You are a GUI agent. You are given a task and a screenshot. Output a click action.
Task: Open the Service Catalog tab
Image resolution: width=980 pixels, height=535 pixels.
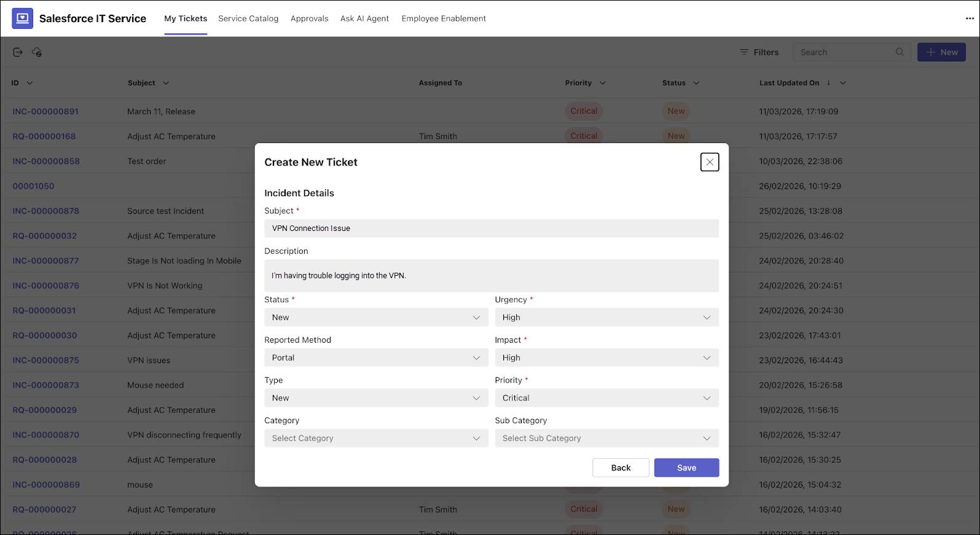click(x=248, y=18)
